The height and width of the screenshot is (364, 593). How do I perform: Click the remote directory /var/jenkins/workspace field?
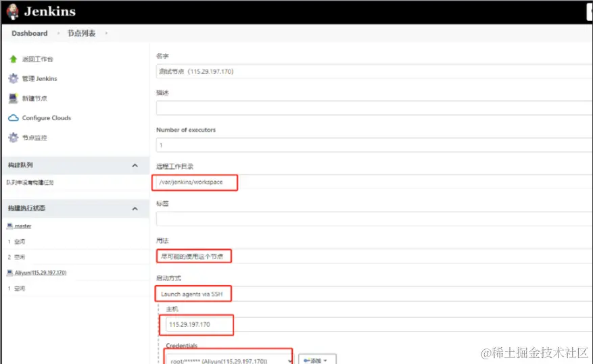coord(375,182)
